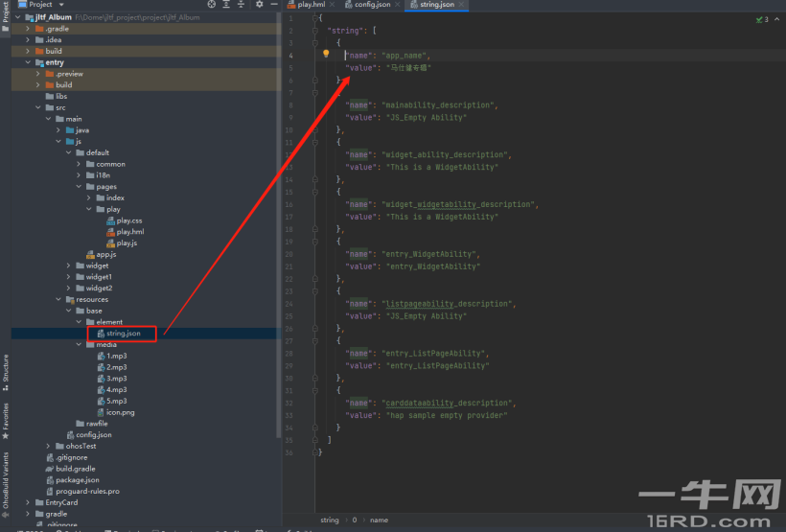This screenshot has width=786, height=532.
Task: Click line number 20 in gutter
Action: point(289,254)
